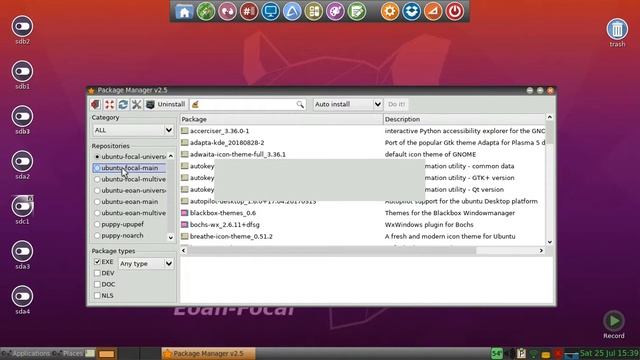640x360 pixels.
Task: Open the orange set-square ruler dock icon
Action: 433,11
